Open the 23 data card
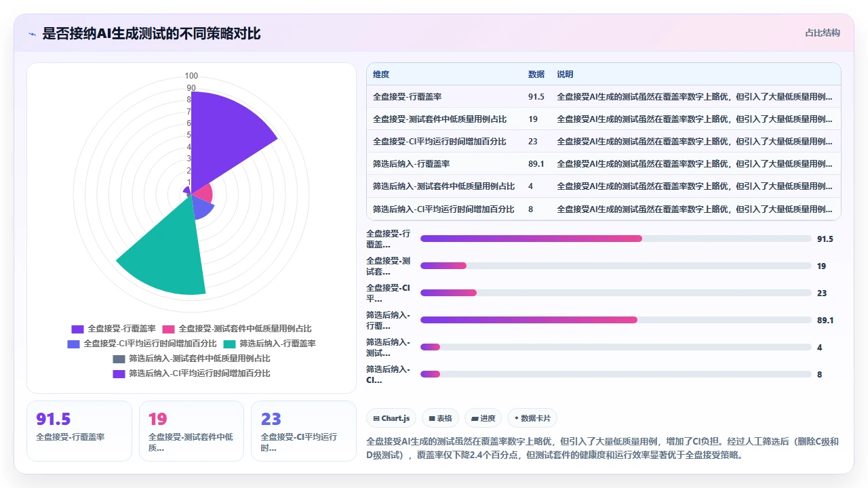This screenshot has width=868, height=488. 304,431
